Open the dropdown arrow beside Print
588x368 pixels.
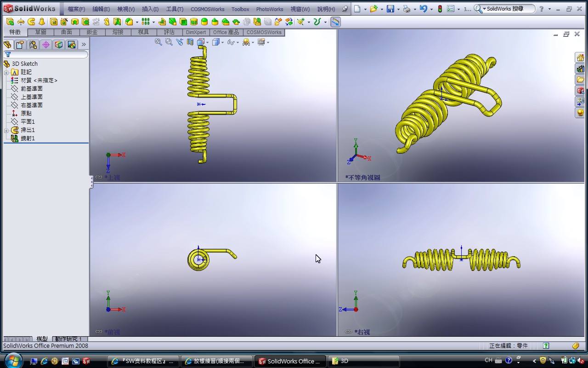pyautogui.click(x=415, y=9)
